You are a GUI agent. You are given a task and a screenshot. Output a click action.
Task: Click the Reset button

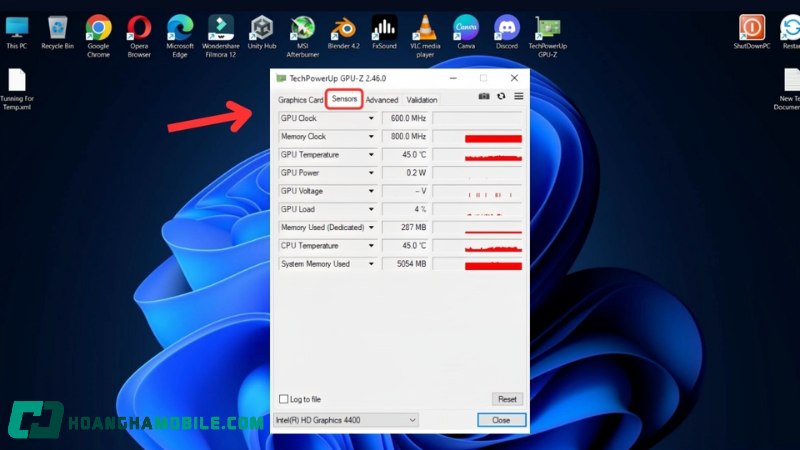point(507,399)
